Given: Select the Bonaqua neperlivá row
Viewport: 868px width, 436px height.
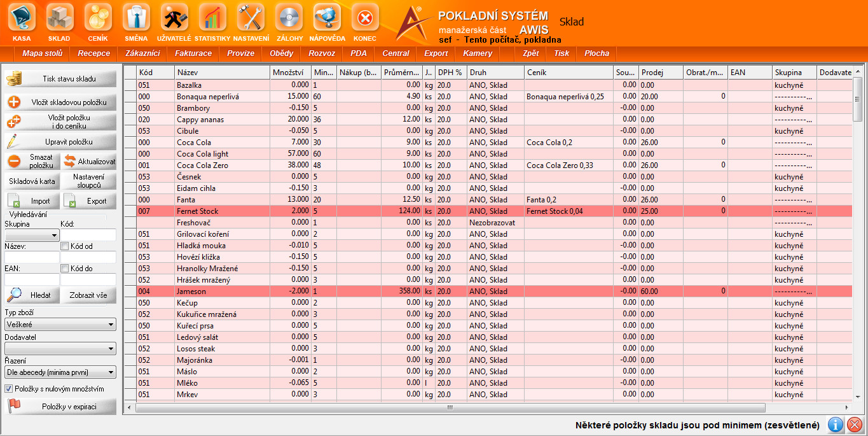Looking at the screenshot, I should coord(487,97).
